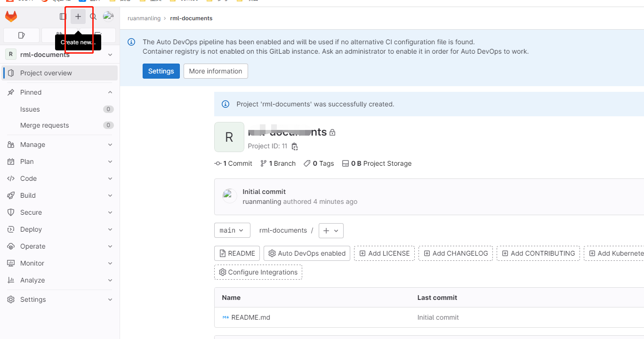Screen dimensions: 644x339
Task: Click the Manage section people icon
Action: [x=11, y=145]
